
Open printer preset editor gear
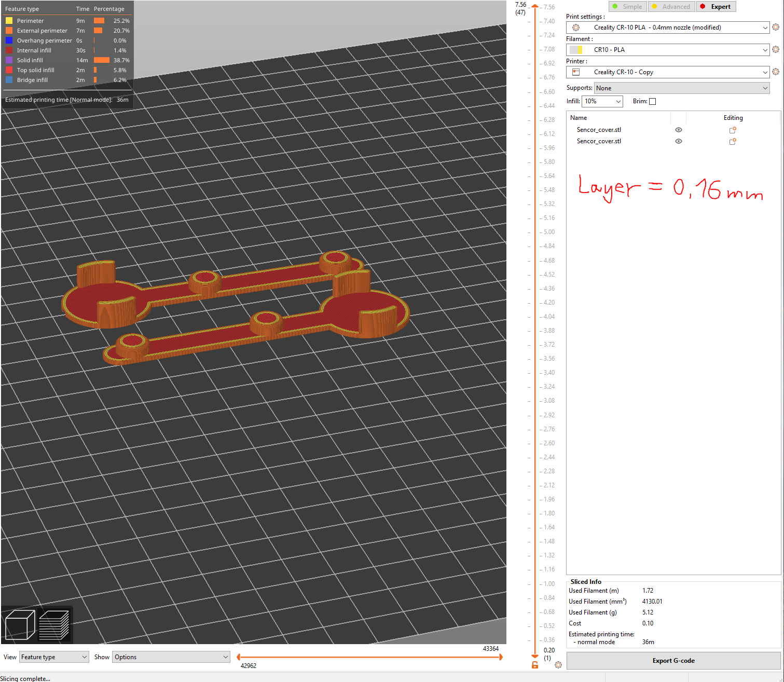775,72
